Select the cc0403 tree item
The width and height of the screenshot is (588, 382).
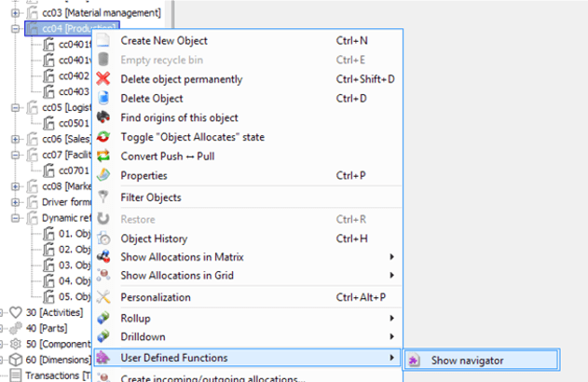click(x=75, y=91)
